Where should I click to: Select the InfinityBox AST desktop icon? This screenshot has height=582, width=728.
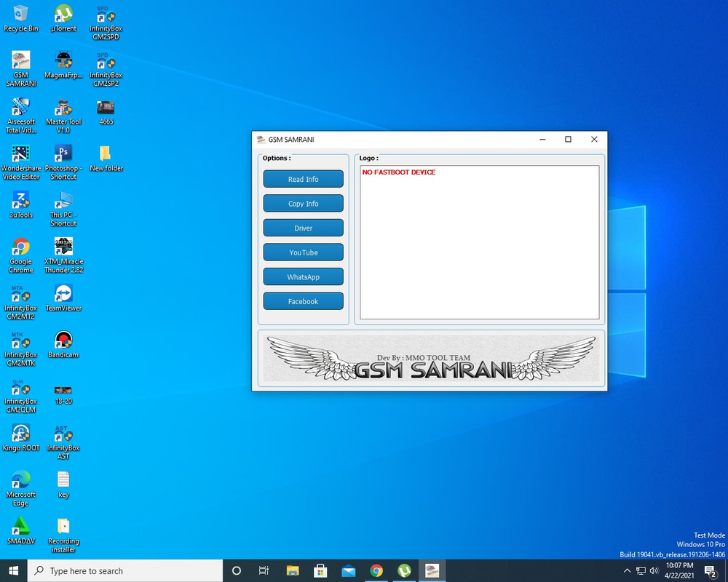tap(63, 442)
